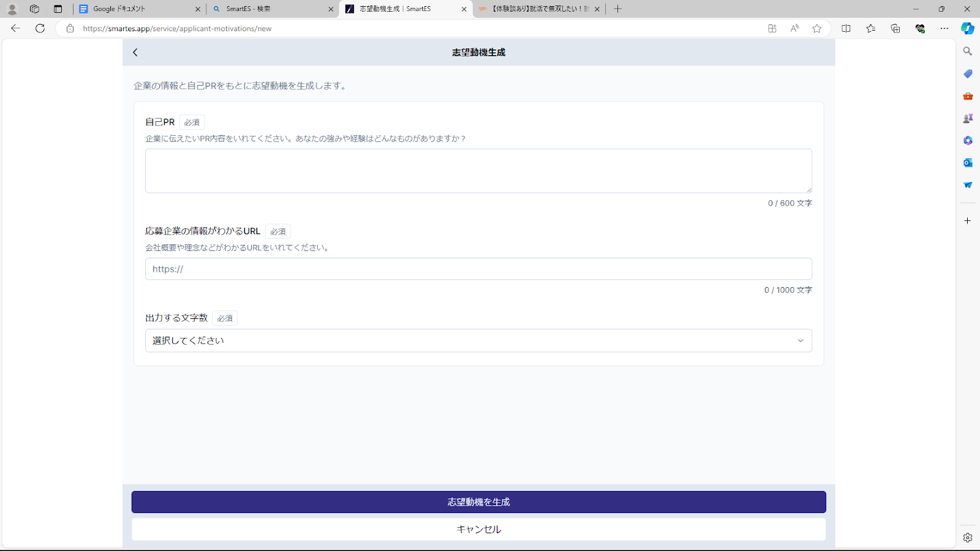
Task: Open a new tab with plus button
Action: click(618, 9)
